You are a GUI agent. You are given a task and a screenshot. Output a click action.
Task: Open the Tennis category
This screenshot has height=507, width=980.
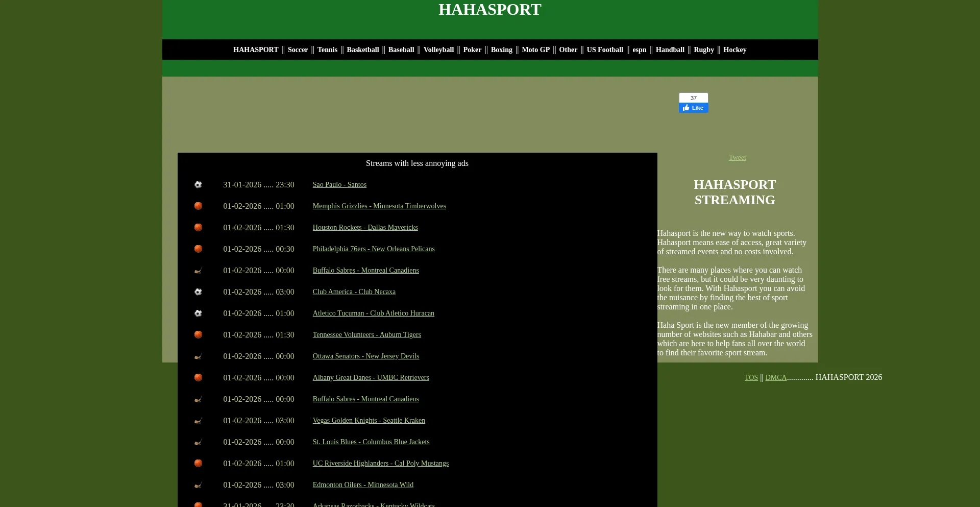pyautogui.click(x=327, y=50)
